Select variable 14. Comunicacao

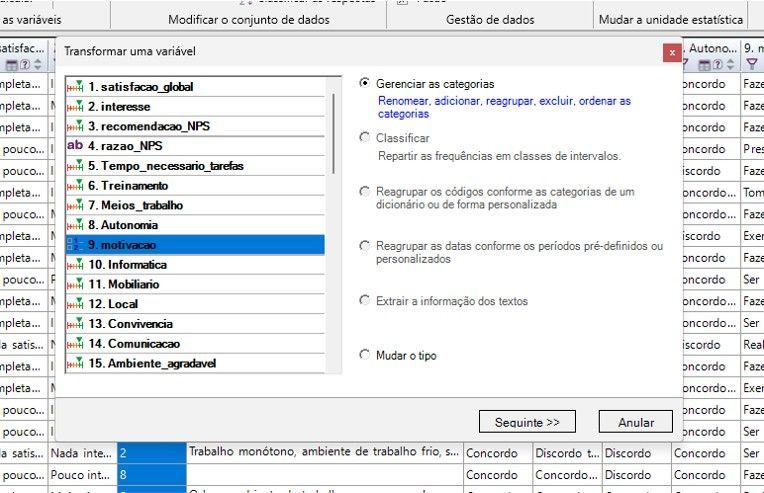[x=195, y=343]
